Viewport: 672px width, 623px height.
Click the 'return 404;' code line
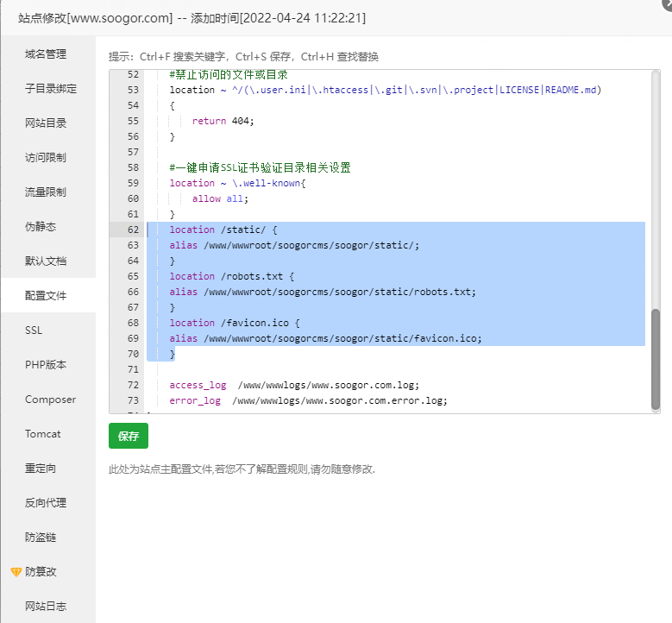coord(223,121)
